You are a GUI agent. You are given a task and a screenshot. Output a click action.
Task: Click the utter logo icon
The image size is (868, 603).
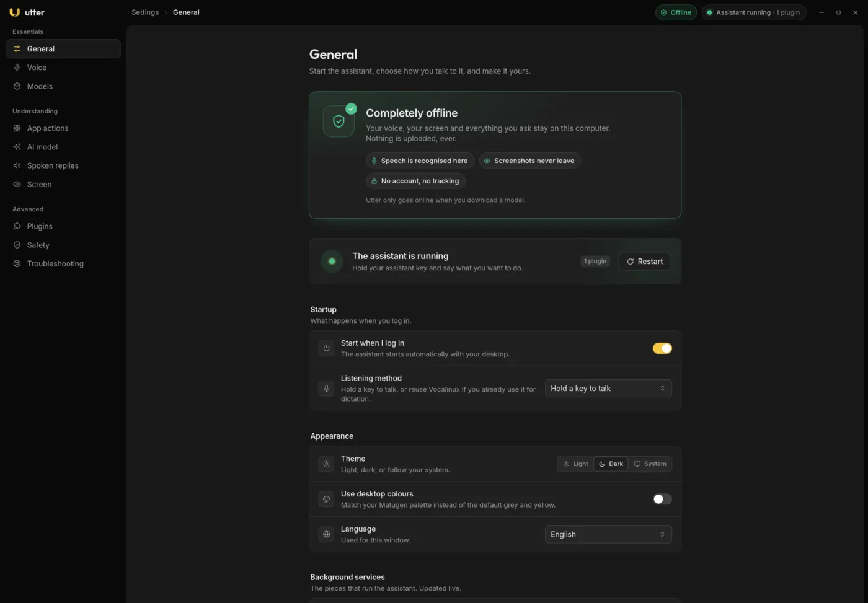click(x=14, y=12)
